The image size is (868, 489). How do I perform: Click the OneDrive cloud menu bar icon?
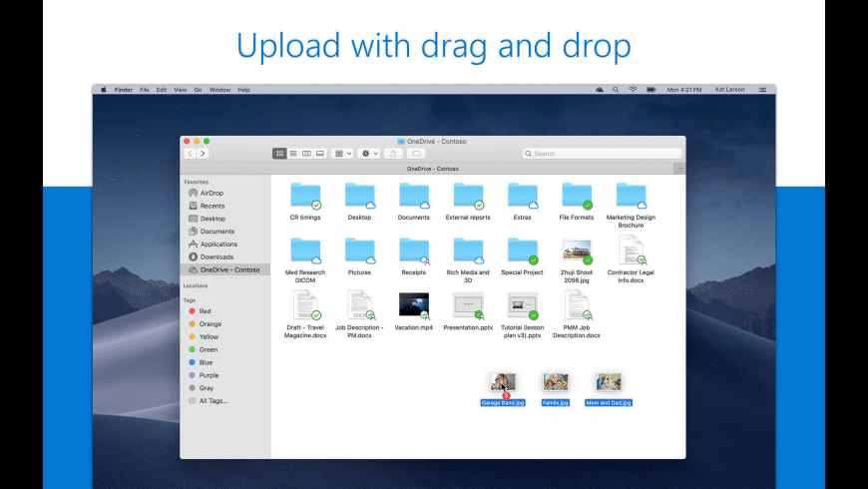tap(600, 89)
